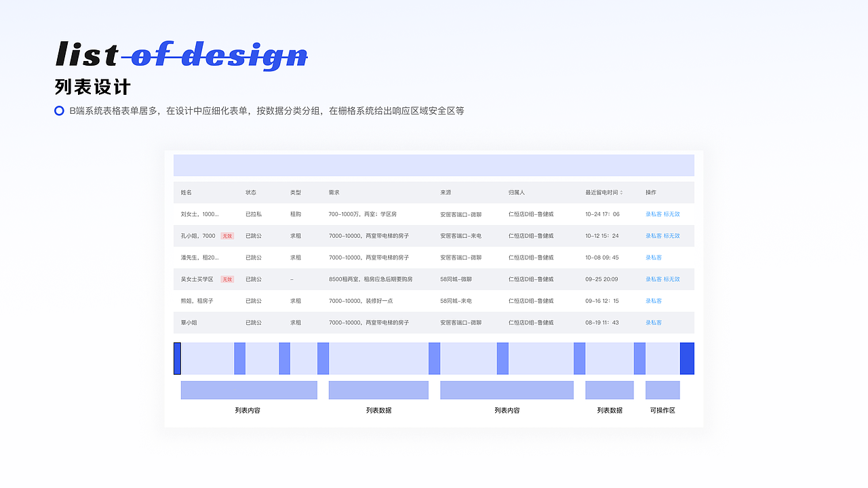
Task: Click the 操作 column header
Action: 651,192
